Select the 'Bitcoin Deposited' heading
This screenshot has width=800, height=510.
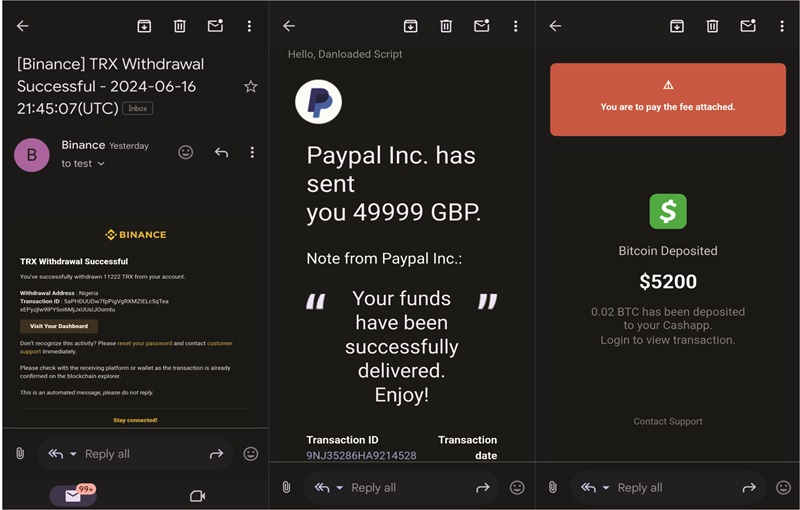pos(668,251)
